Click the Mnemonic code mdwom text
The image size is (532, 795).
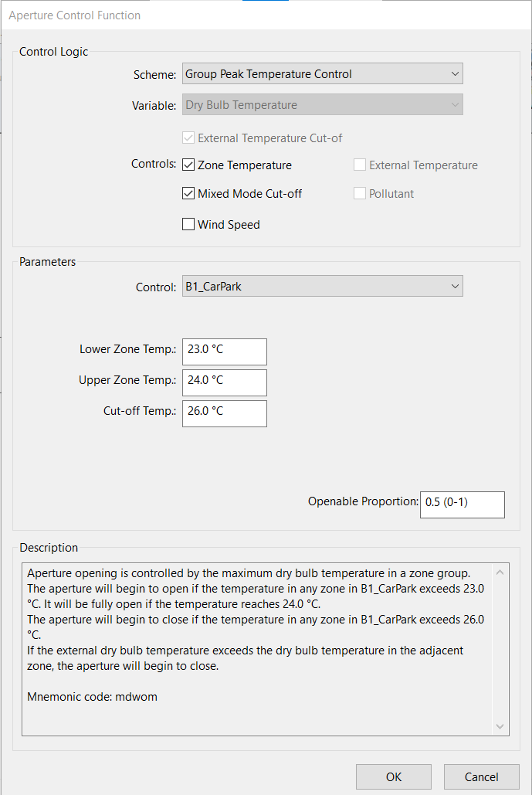pos(92,697)
